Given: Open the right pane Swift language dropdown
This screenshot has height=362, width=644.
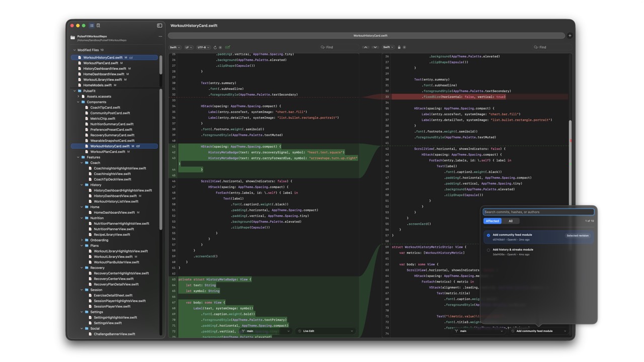Looking at the screenshot, I should tap(388, 47).
